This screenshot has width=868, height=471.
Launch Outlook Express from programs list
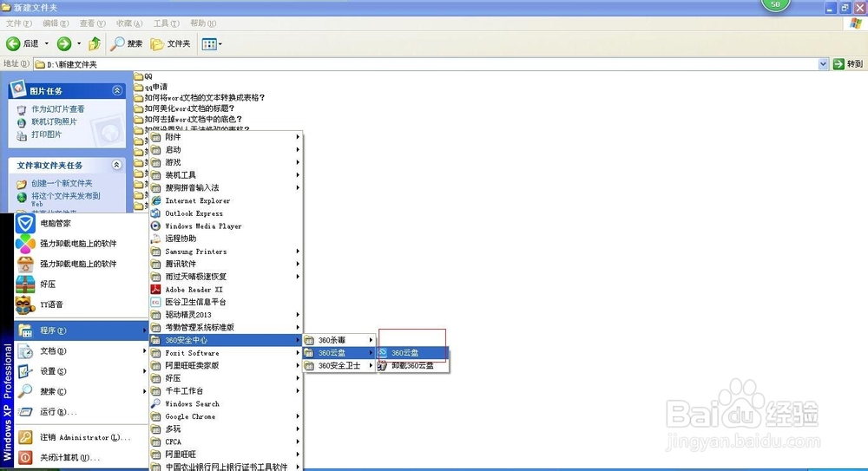tap(226, 213)
